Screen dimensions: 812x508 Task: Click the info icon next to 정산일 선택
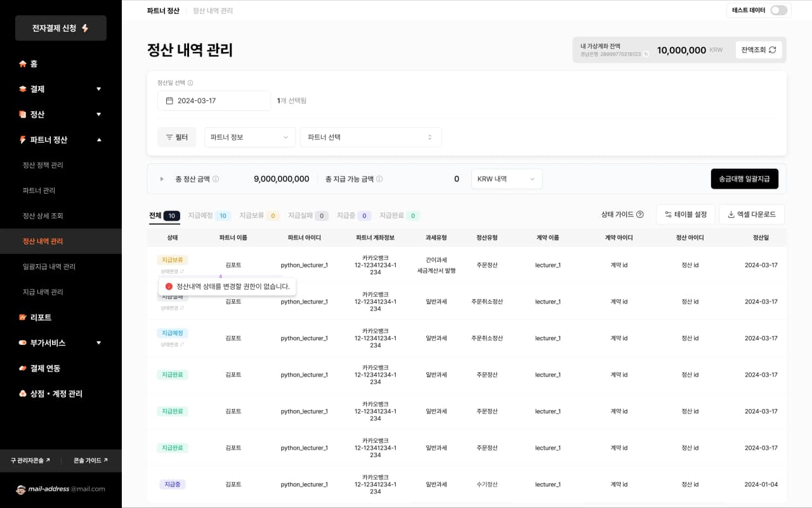click(190, 83)
